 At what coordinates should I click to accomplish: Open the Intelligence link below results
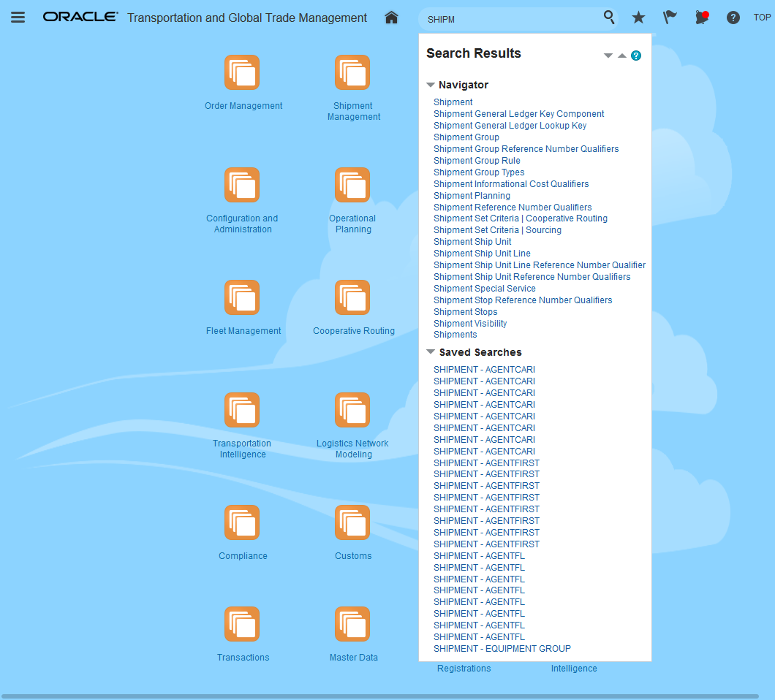pos(574,669)
